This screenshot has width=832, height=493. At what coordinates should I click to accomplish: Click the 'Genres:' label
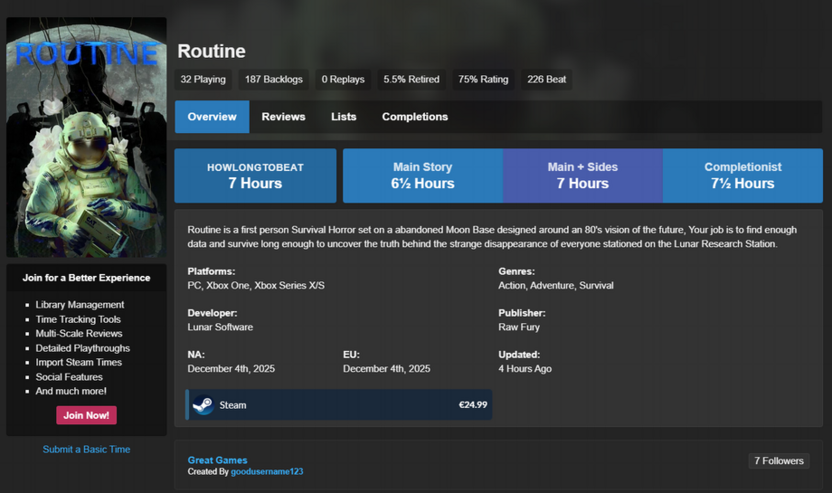[516, 271]
